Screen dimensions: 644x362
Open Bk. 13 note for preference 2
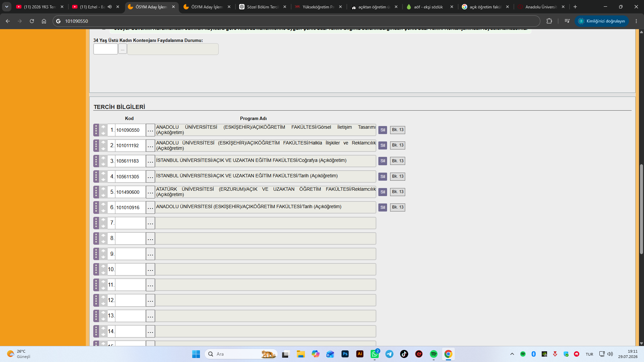pyautogui.click(x=397, y=145)
